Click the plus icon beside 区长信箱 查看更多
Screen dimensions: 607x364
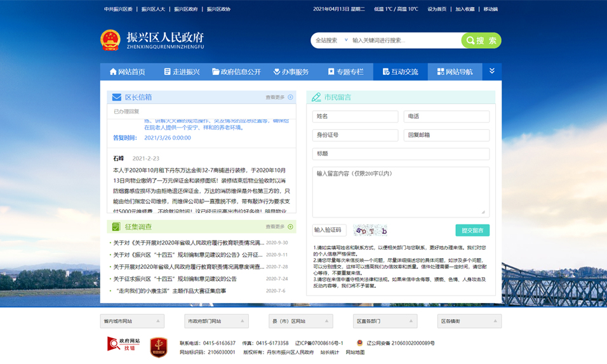(x=291, y=97)
